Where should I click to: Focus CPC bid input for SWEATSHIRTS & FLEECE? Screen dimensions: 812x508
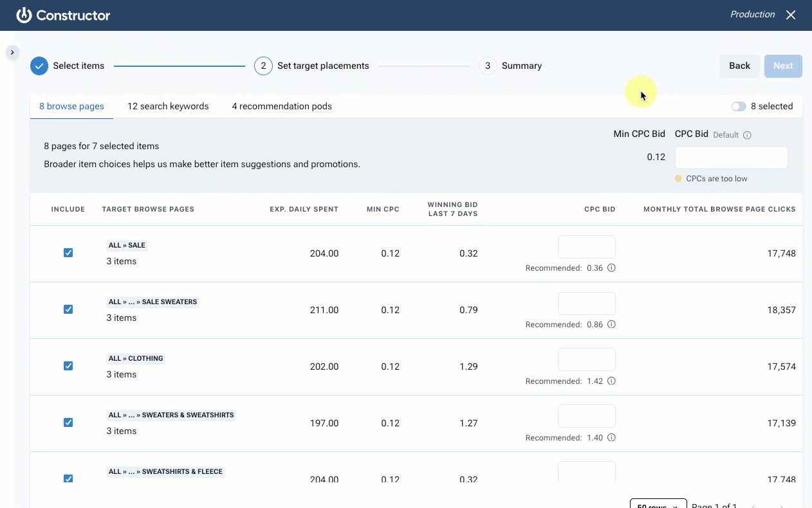(587, 472)
